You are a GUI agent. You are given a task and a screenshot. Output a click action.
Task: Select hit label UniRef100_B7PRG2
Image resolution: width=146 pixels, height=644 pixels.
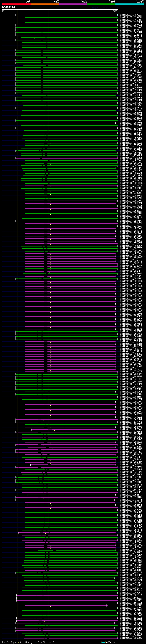[x=131, y=422]
